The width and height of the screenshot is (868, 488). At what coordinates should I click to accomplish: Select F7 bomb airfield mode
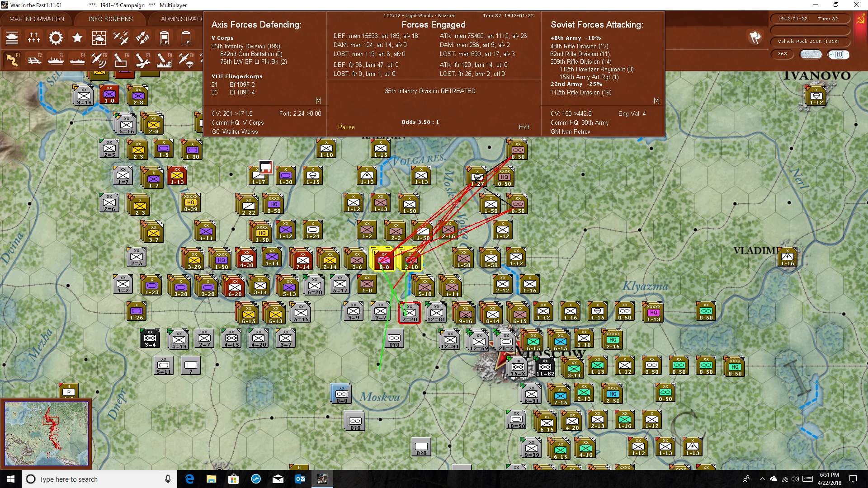(142, 60)
